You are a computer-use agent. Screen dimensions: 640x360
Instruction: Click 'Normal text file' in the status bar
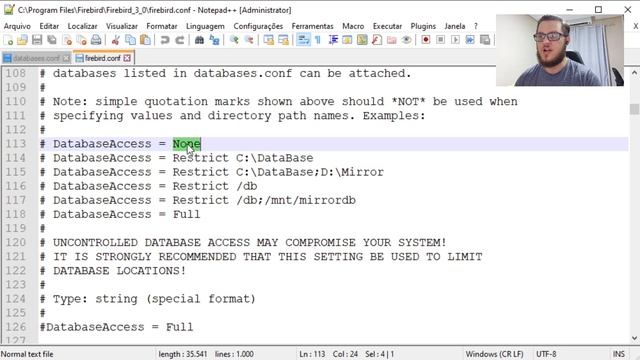coord(27,354)
